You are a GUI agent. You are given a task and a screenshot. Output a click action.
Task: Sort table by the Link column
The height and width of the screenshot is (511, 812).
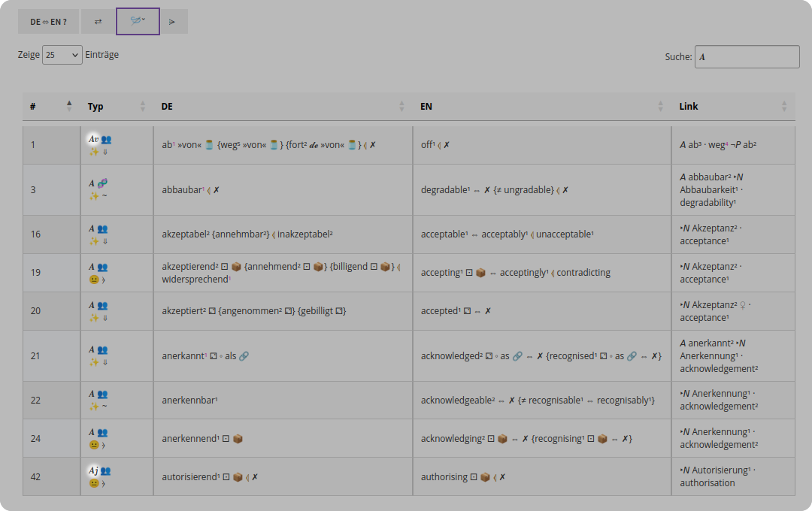click(x=733, y=106)
